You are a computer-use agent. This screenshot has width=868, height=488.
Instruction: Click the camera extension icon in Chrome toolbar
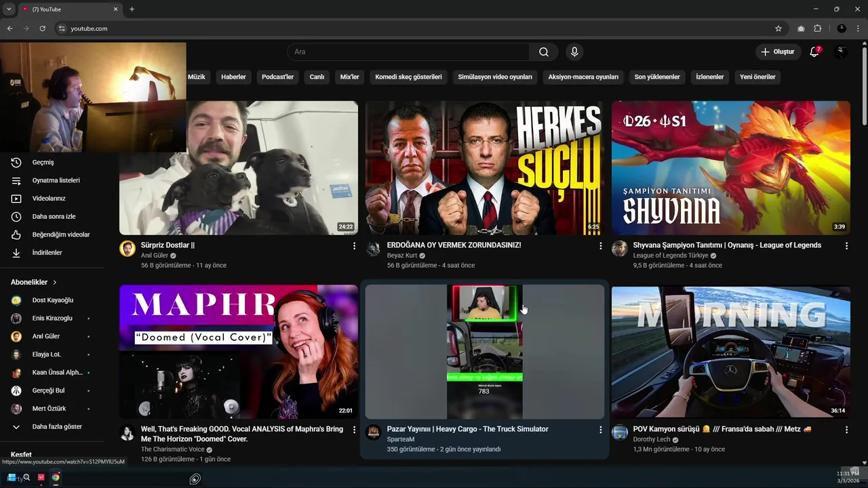click(x=801, y=28)
